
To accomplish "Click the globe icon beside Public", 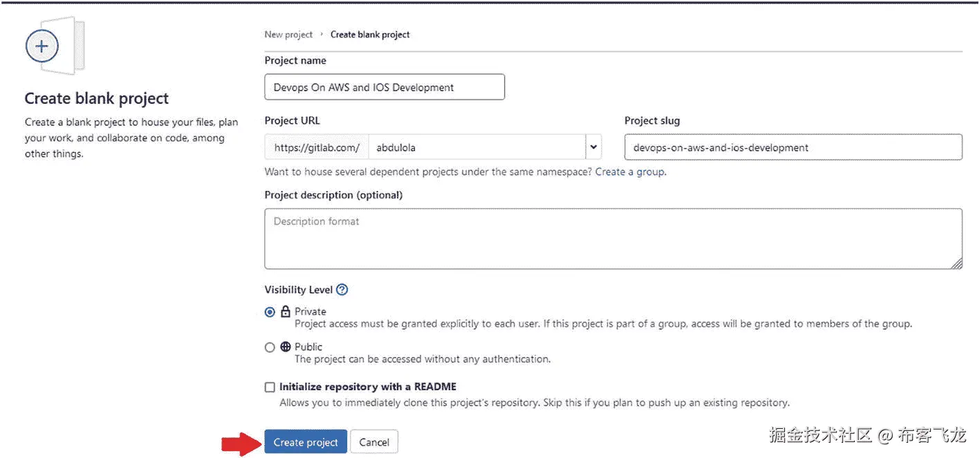I will pos(285,347).
